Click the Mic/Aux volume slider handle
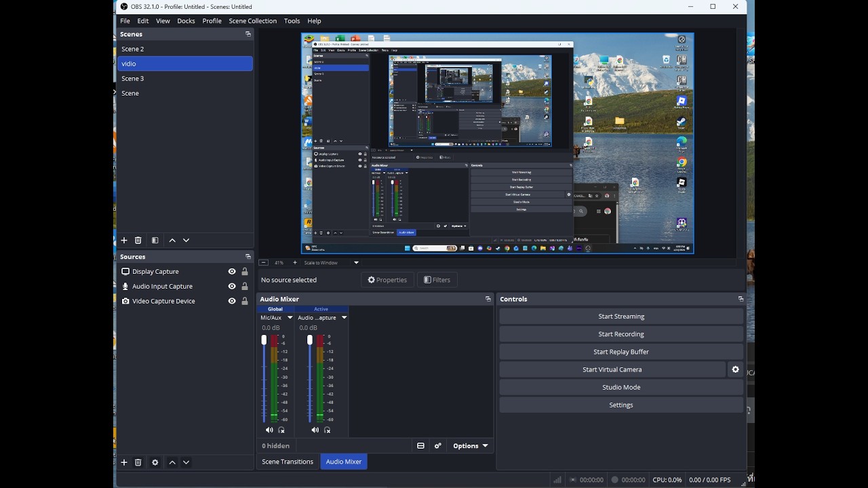The height and width of the screenshot is (488, 868). click(x=264, y=340)
